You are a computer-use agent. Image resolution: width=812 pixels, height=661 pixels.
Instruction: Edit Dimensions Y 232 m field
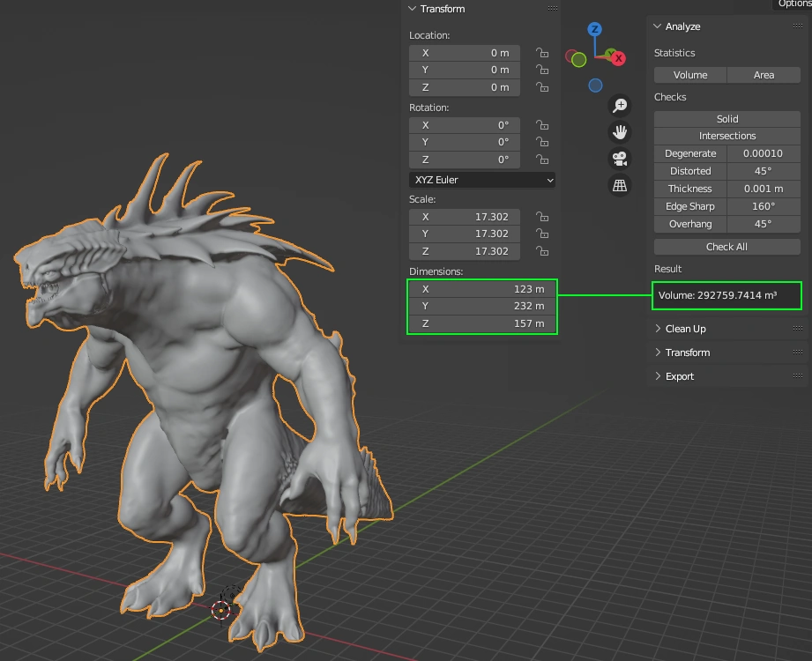point(482,306)
